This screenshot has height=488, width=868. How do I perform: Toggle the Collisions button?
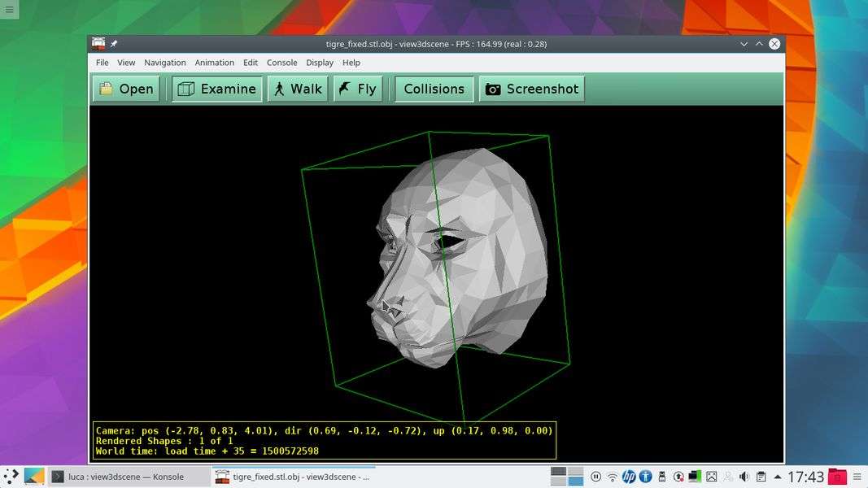tap(434, 89)
